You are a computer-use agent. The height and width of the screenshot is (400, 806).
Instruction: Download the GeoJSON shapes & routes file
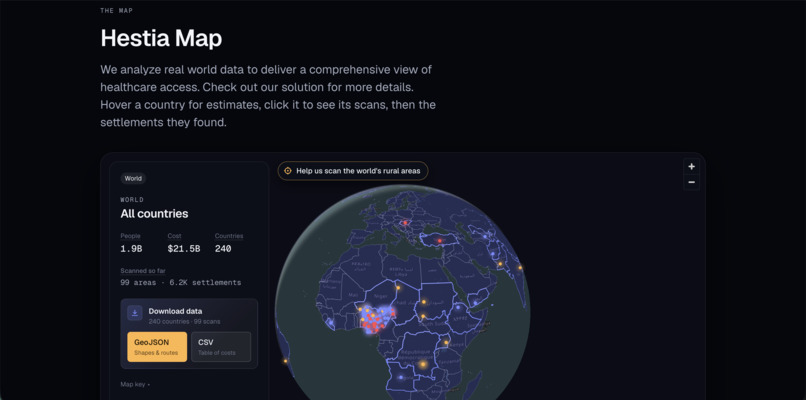pos(157,347)
